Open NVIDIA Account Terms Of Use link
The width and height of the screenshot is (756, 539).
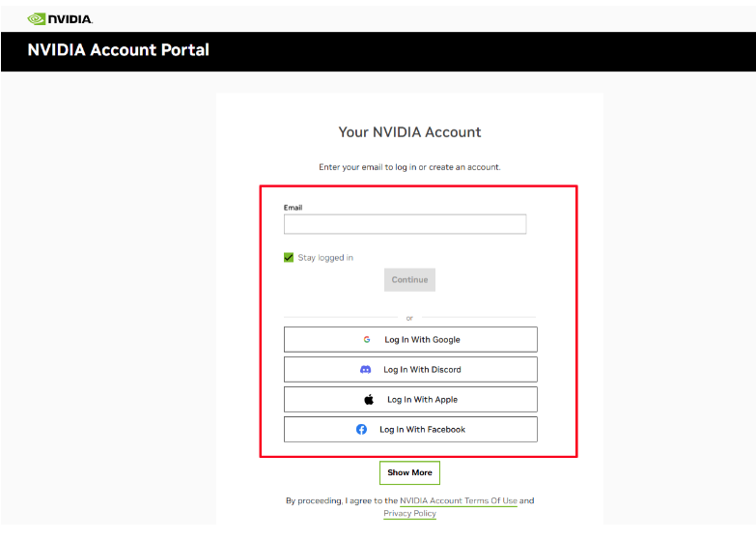[x=459, y=501]
